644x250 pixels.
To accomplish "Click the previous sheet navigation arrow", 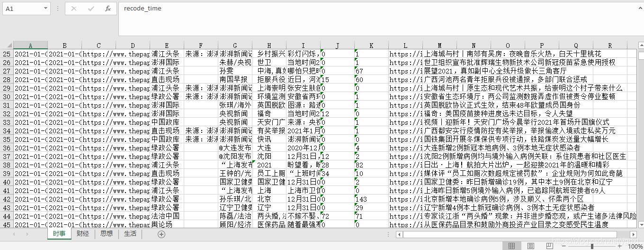I will [14, 234].
